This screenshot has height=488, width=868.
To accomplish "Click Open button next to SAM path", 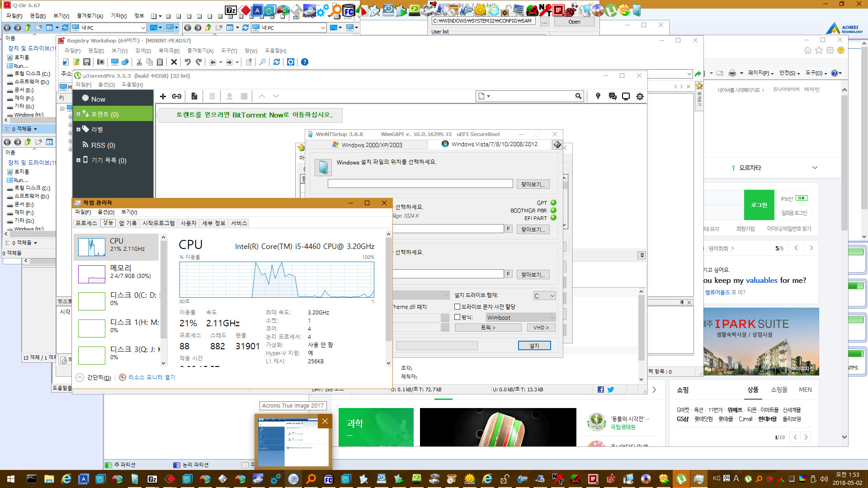I will click(574, 22).
